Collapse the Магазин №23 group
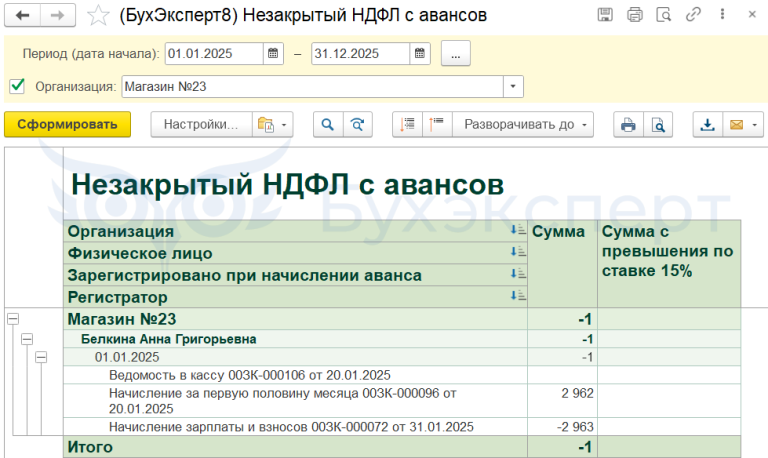Viewport: 768px width, 458px height. coord(13,319)
